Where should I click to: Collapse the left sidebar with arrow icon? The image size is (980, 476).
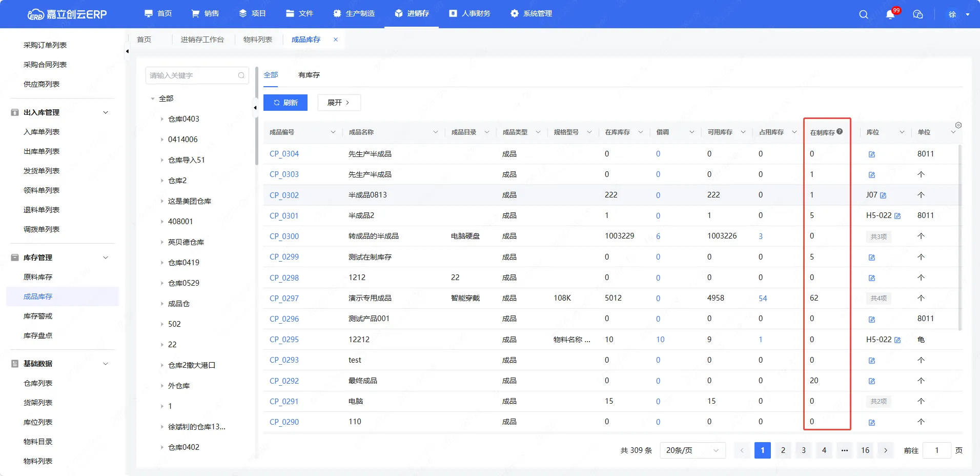point(127,51)
